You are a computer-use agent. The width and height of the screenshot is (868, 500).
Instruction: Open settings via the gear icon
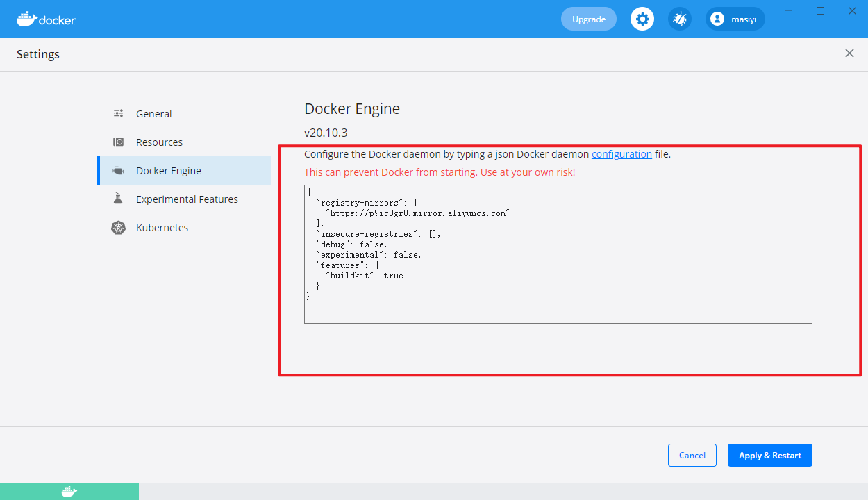point(642,19)
